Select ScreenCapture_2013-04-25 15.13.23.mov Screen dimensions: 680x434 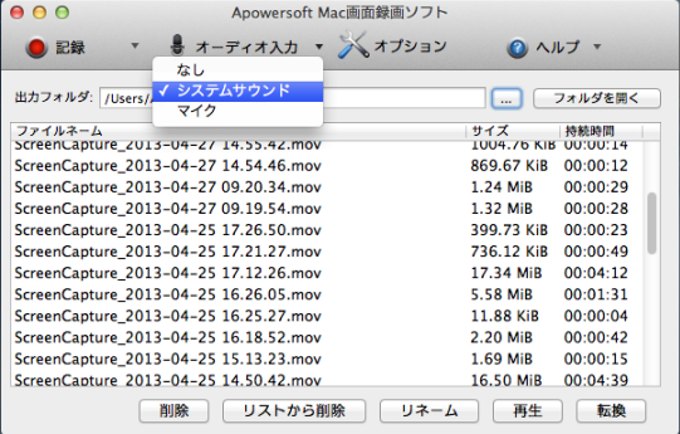coord(168,359)
